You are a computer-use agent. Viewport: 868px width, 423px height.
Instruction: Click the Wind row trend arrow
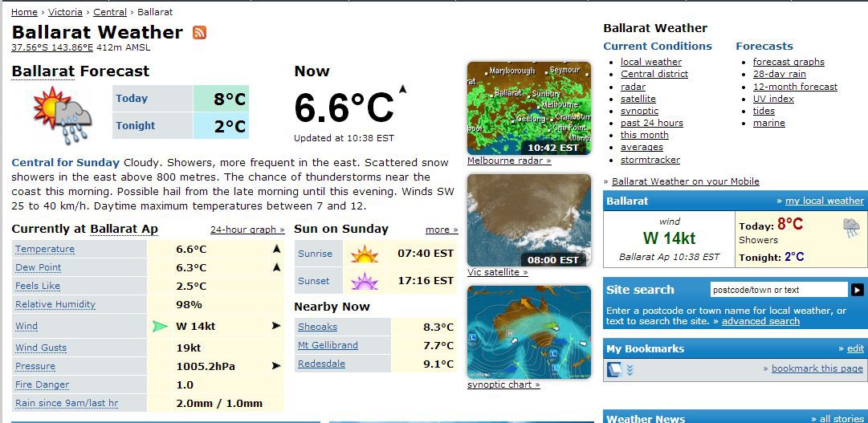pyautogui.click(x=276, y=326)
